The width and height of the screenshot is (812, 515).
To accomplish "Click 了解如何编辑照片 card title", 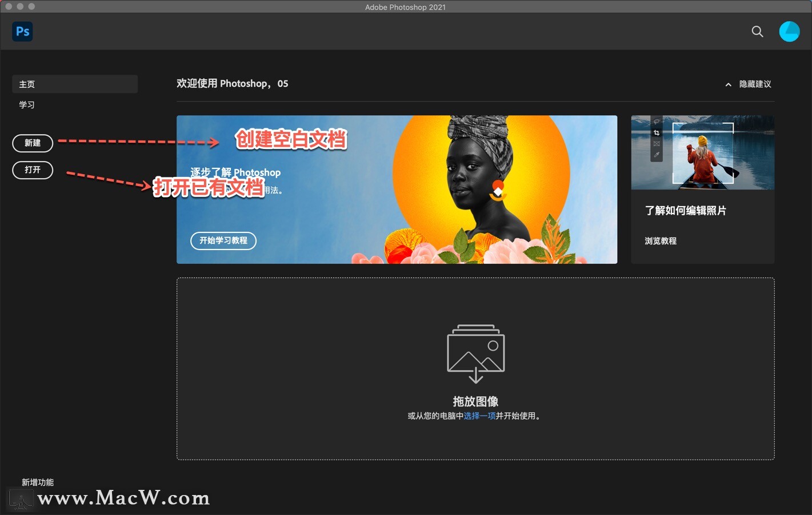I will [x=686, y=211].
